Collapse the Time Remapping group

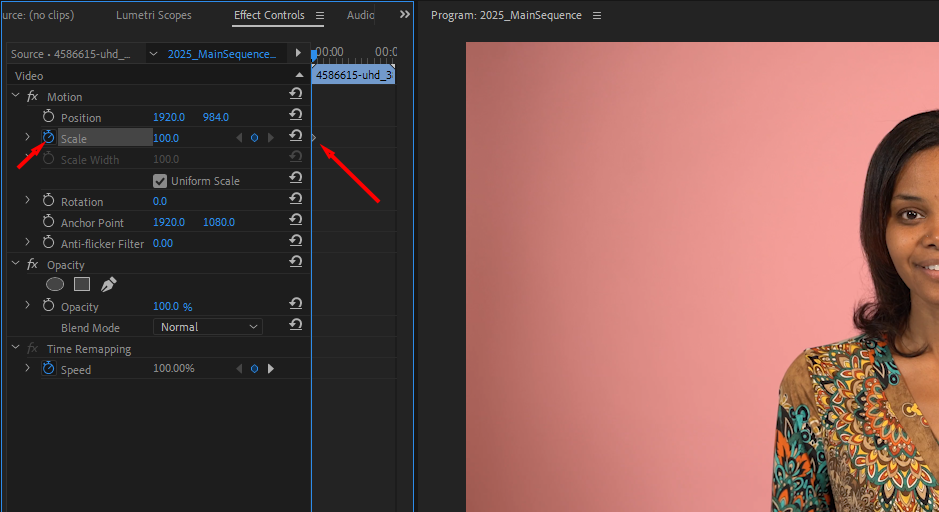16,347
